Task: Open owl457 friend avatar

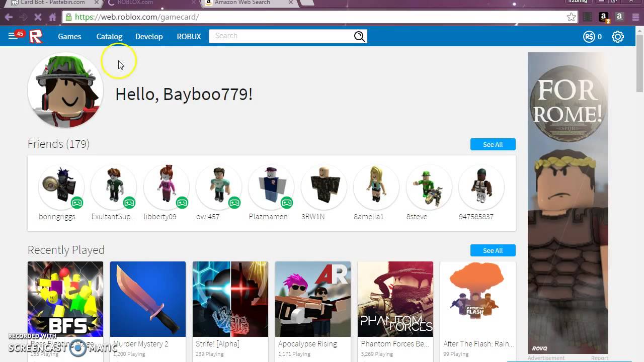Action: 219,187
